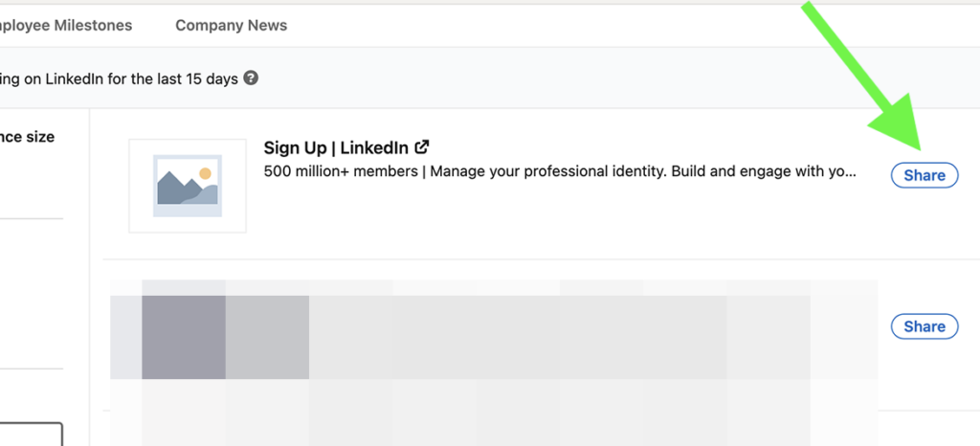Click the truncated ellipsis ending the description
The width and height of the screenshot is (980, 446).
851,171
